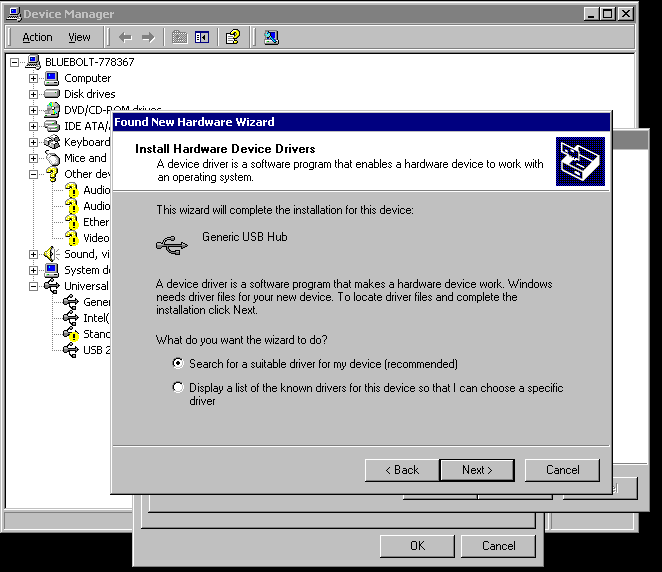The height and width of the screenshot is (572, 662).
Task: Cancel the Found New Hardware Wizard
Action: (x=562, y=470)
